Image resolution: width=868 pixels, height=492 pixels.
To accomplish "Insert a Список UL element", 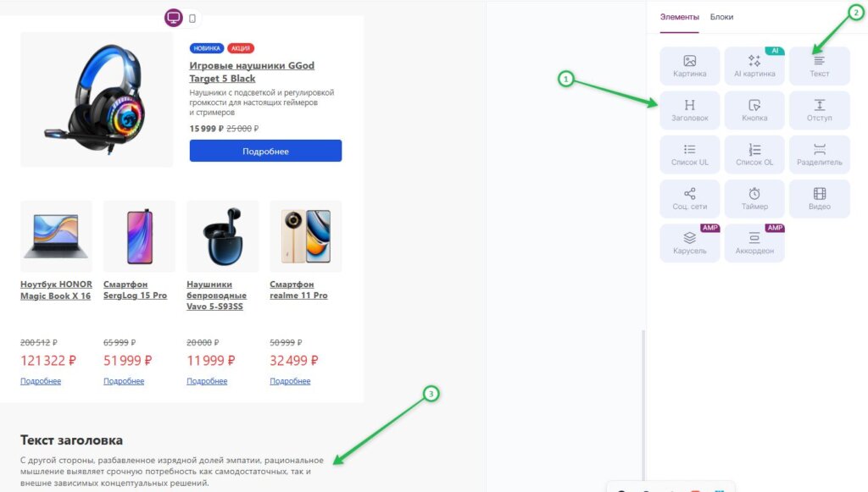I will pos(690,153).
